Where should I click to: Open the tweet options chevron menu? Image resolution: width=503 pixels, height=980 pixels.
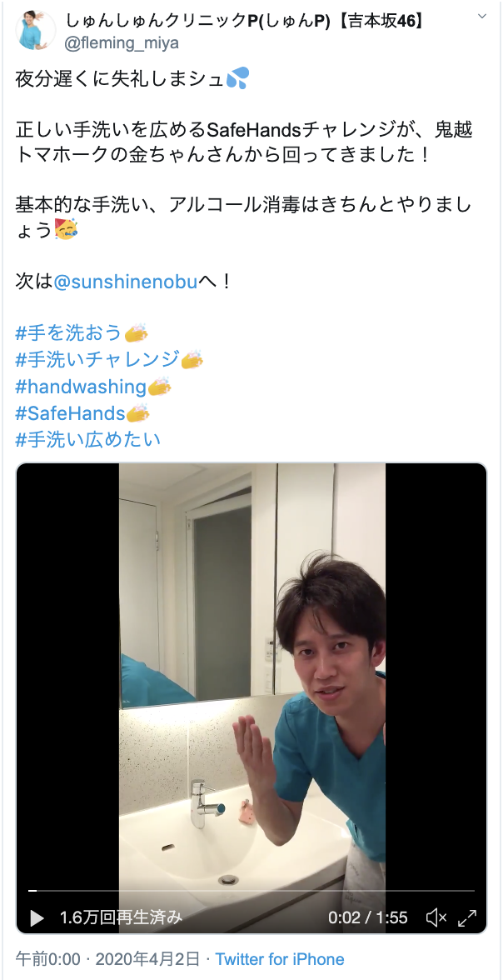coord(481,15)
